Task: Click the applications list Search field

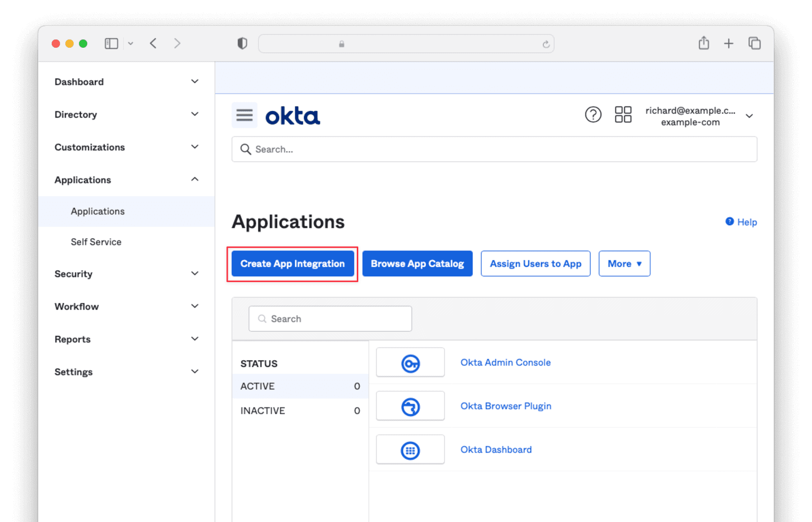Action: pyautogui.click(x=330, y=319)
